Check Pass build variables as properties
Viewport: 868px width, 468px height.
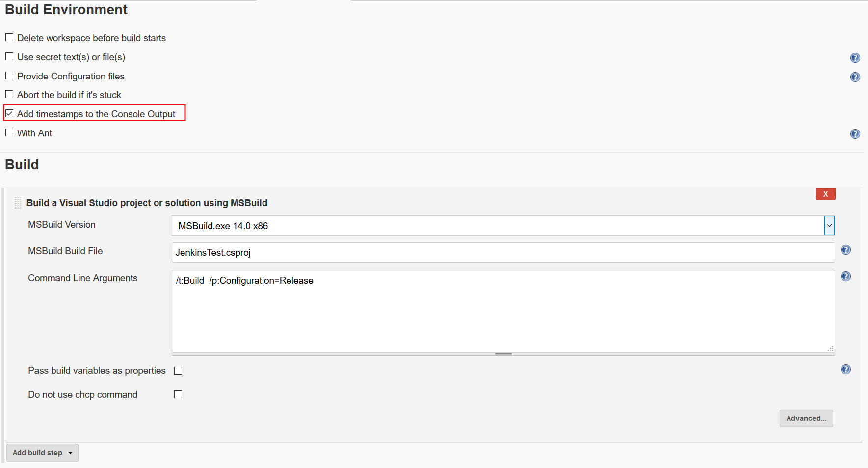pos(178,371)
